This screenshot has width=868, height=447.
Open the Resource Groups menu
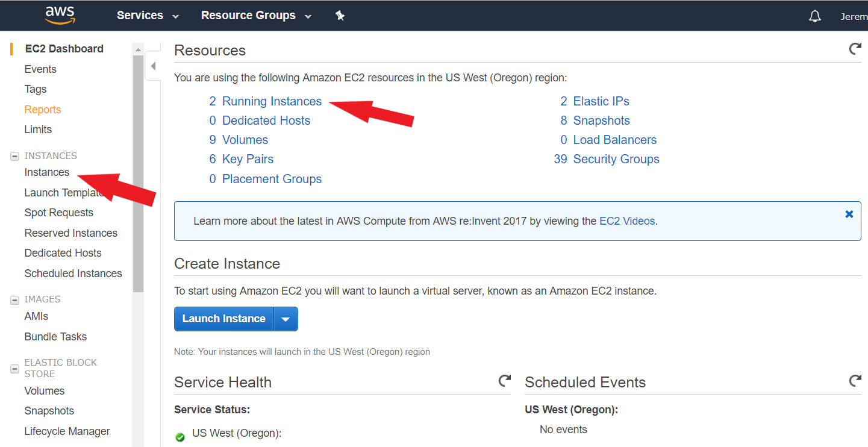256,16
